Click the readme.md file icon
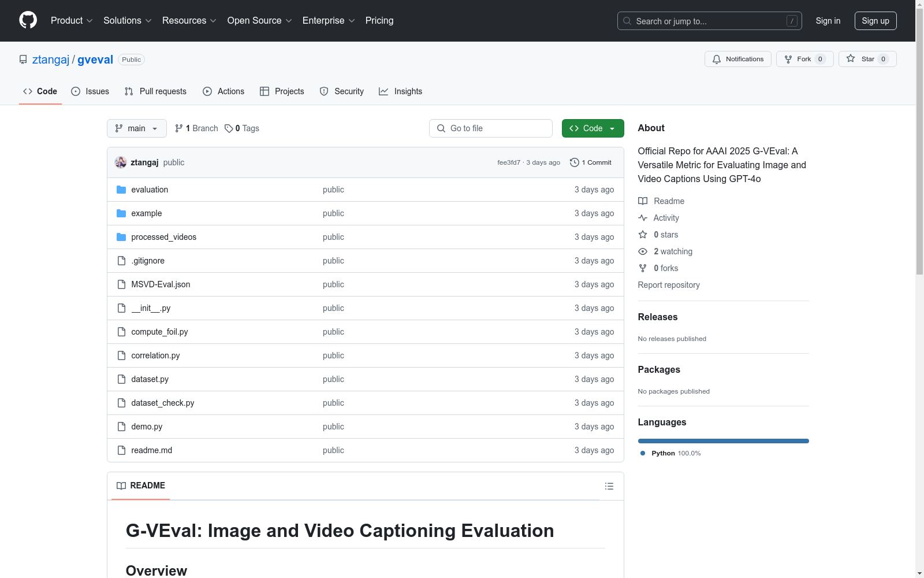Screen dimensions: 924x578 point(121,450)
